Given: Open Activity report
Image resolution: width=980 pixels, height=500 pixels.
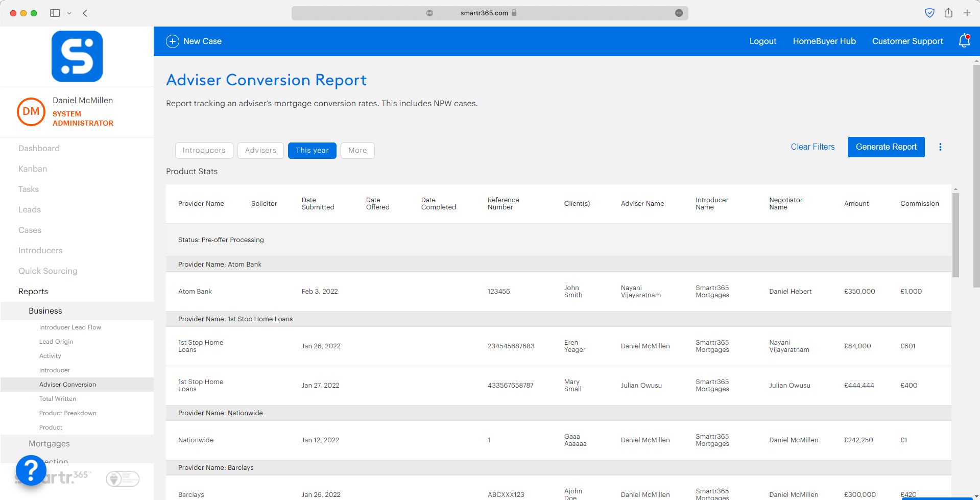Looking at the screenshot, I should [50, 356].
